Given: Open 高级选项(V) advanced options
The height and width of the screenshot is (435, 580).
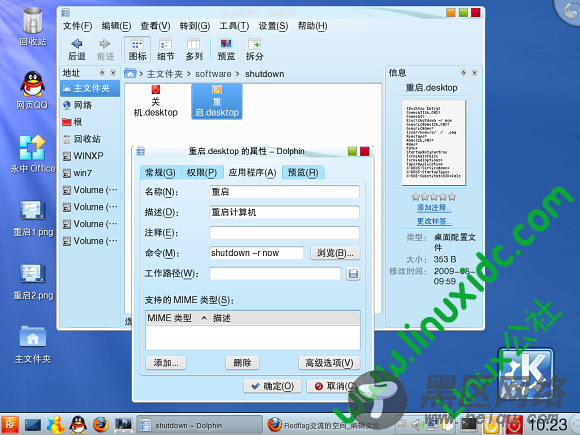Looking at the screenshot, I should [329, 363].
